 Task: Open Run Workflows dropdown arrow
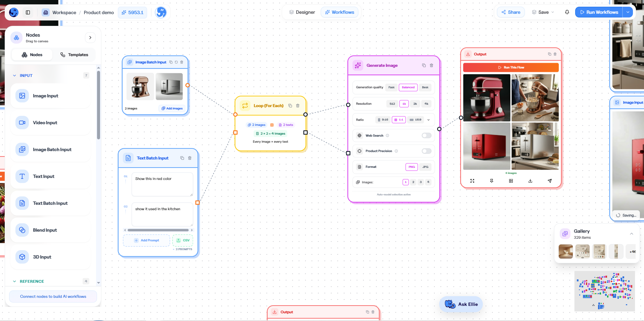628,12
